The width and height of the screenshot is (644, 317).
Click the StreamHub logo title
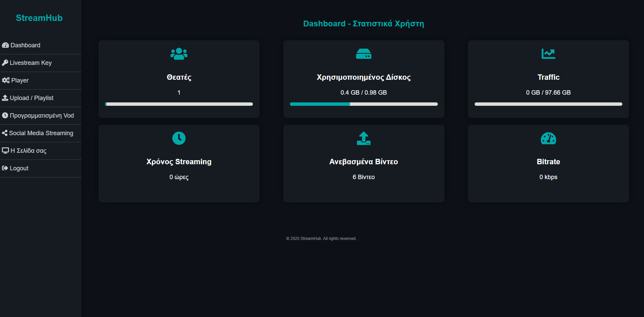coord(39,18)
